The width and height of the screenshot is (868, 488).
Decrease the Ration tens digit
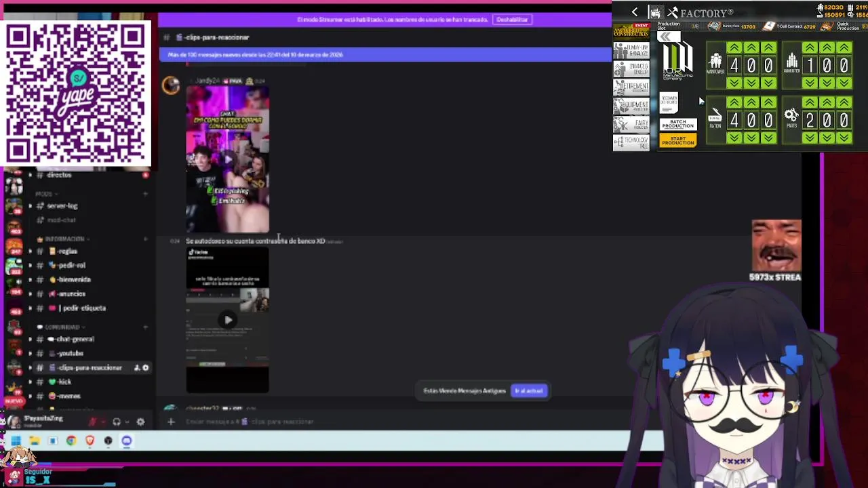point(751,138)
